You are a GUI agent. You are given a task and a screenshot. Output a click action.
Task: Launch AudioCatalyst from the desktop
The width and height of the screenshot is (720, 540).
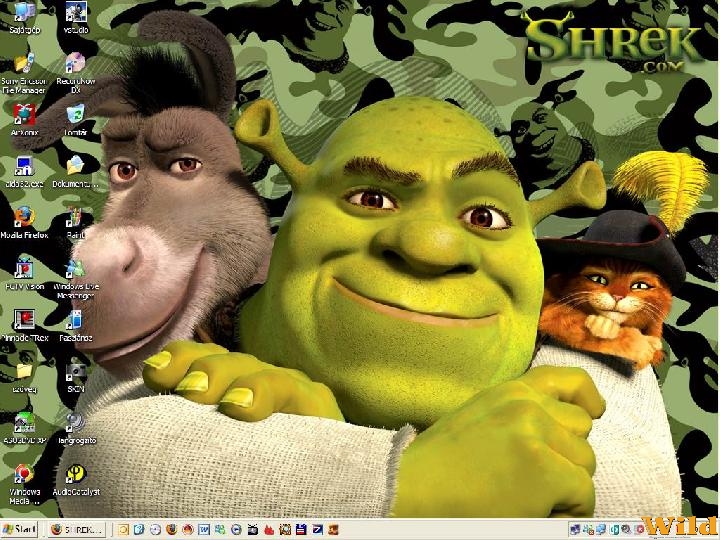point(76,480)
